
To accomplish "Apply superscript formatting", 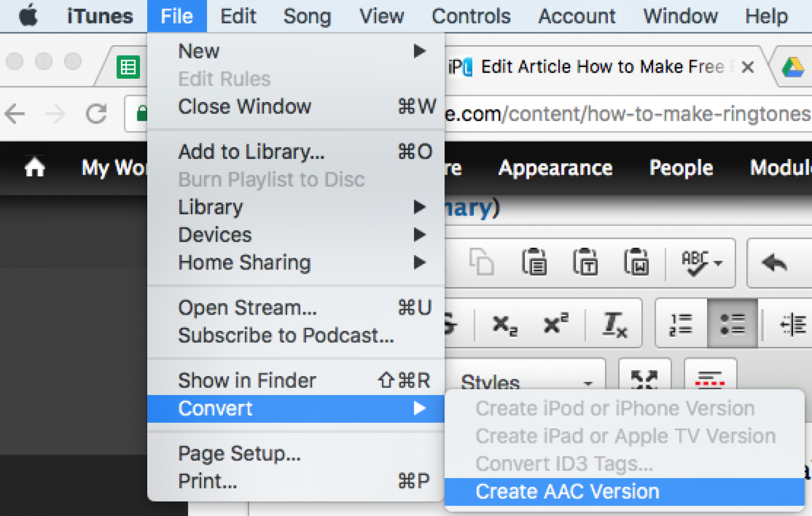I will [556, 323].
